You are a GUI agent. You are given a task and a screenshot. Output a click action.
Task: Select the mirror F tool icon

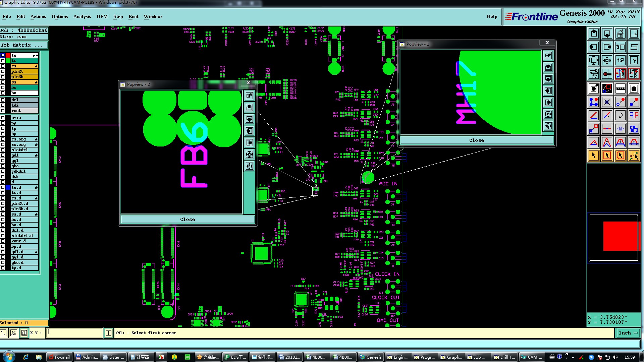(634, 115)
